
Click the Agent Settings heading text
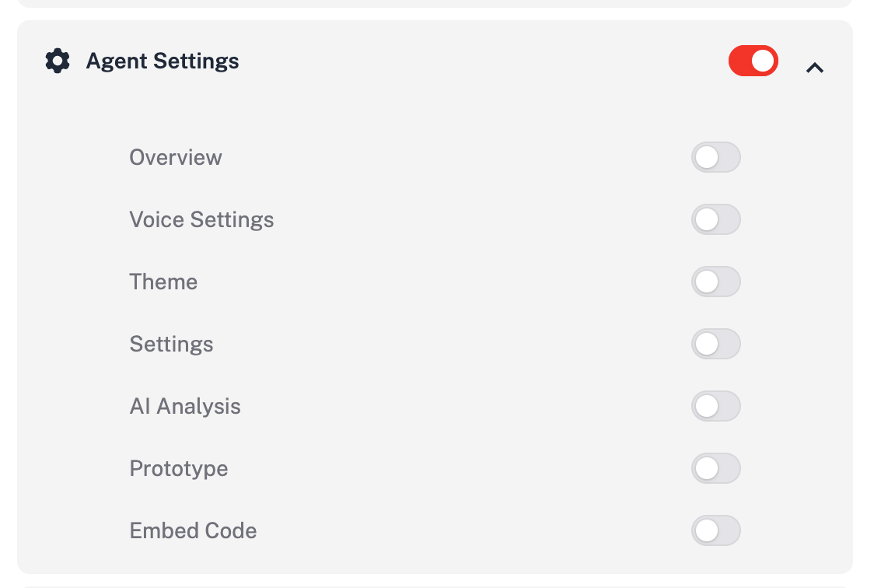(163, 61)
